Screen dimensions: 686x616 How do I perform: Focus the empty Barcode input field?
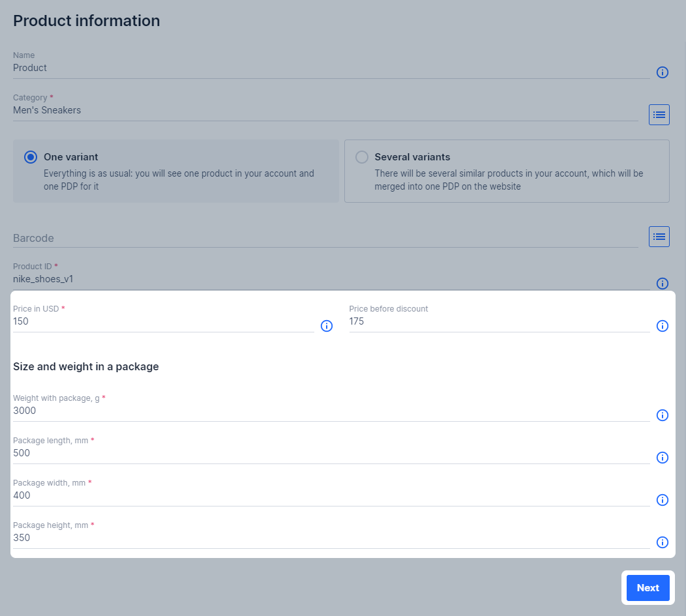point(320,239)
